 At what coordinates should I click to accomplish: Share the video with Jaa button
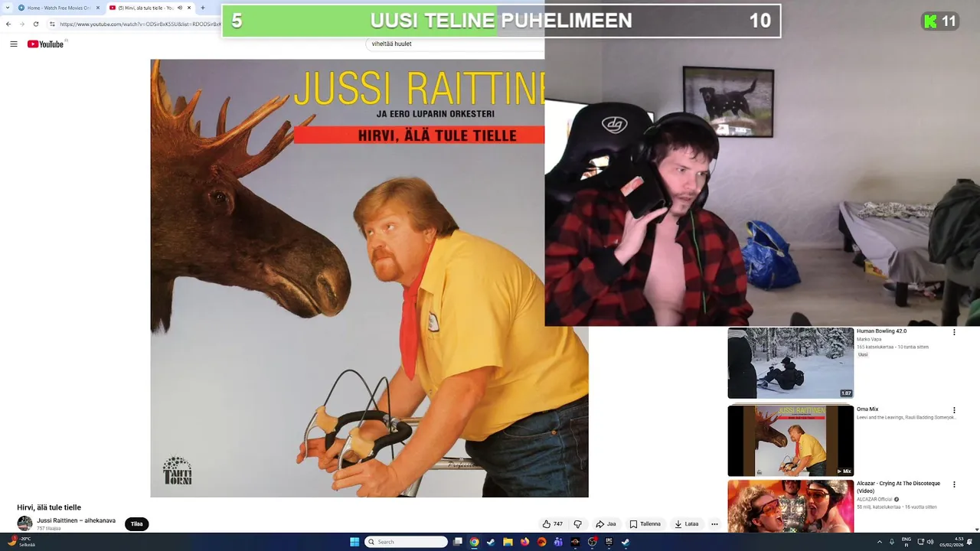coord(606,524)
